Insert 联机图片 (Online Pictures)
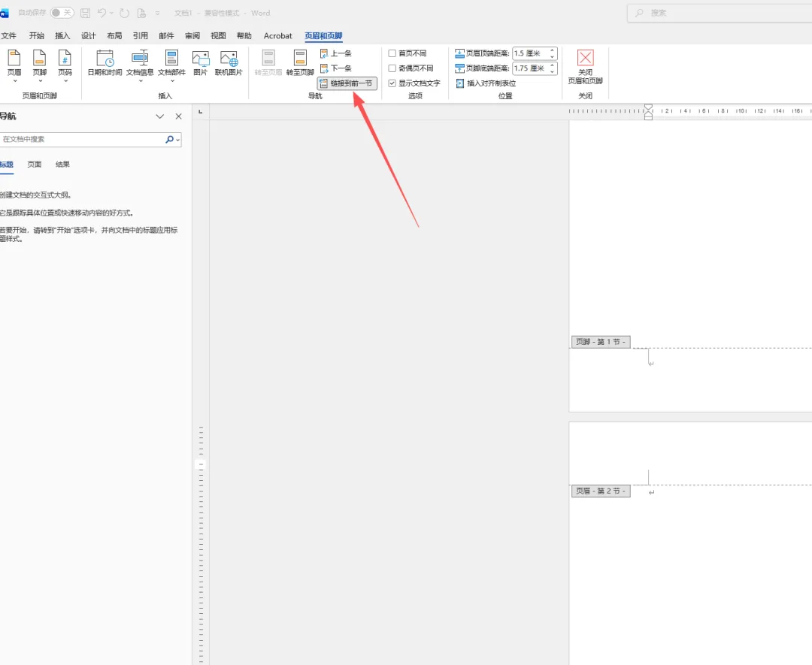Image resolution: width=812 pixels, height=665 pixels. (229, 63)
